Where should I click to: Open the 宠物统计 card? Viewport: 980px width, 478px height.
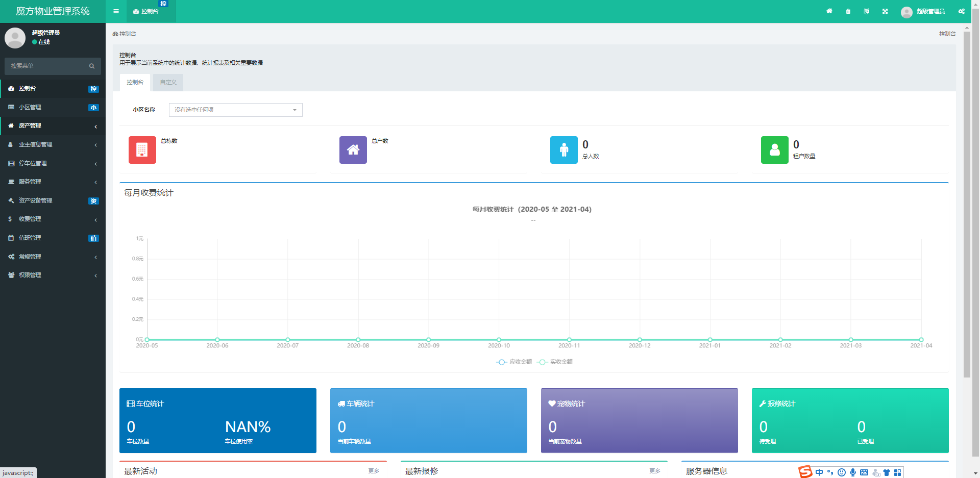[640, 420]
